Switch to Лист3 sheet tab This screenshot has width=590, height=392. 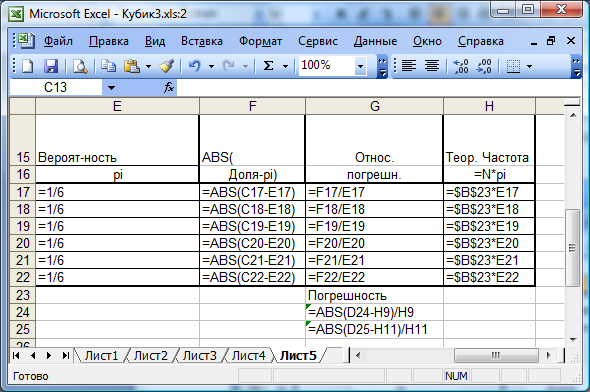point(199,356)
